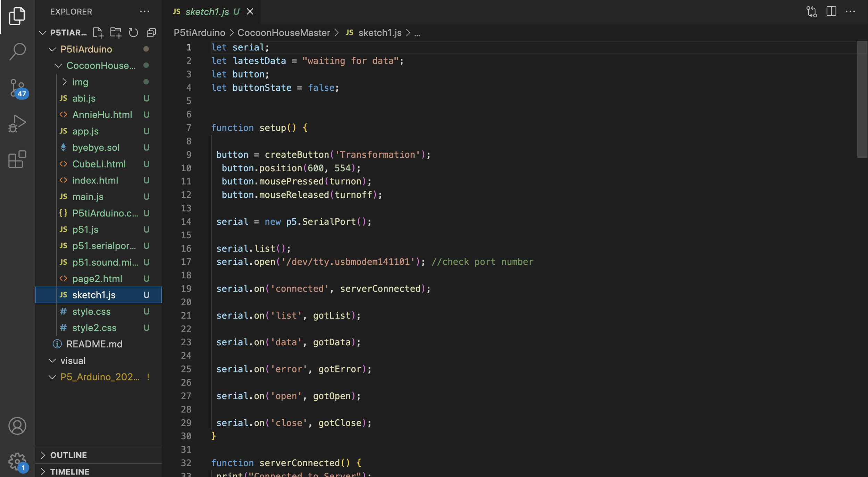Expand the OUTLINE section

click(68, 455)
